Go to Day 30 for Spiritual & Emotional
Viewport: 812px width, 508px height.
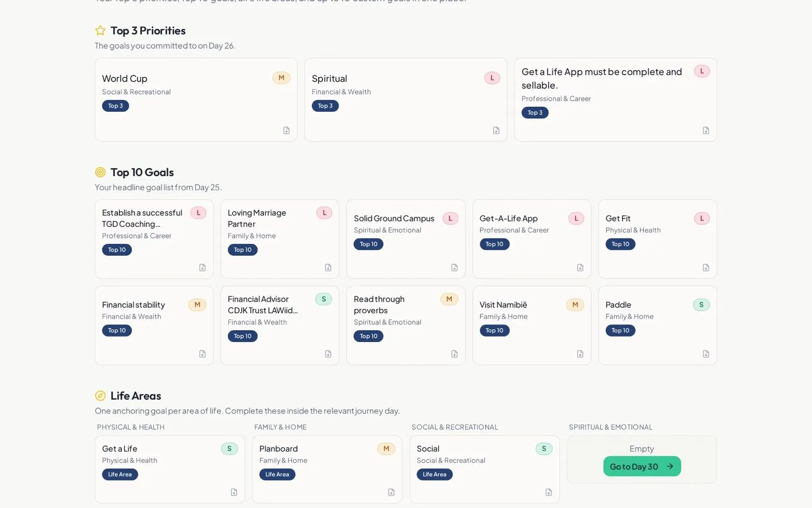[642, 466]
